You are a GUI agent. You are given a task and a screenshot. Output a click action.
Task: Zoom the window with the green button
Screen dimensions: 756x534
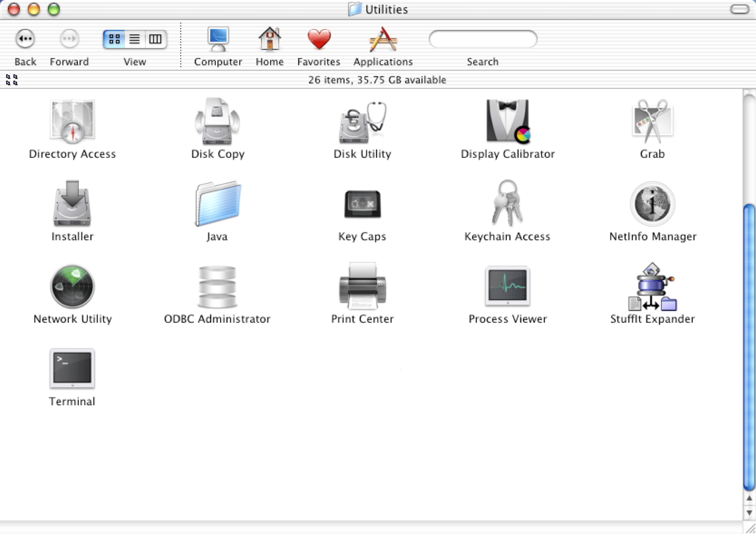tap(54, 9)
